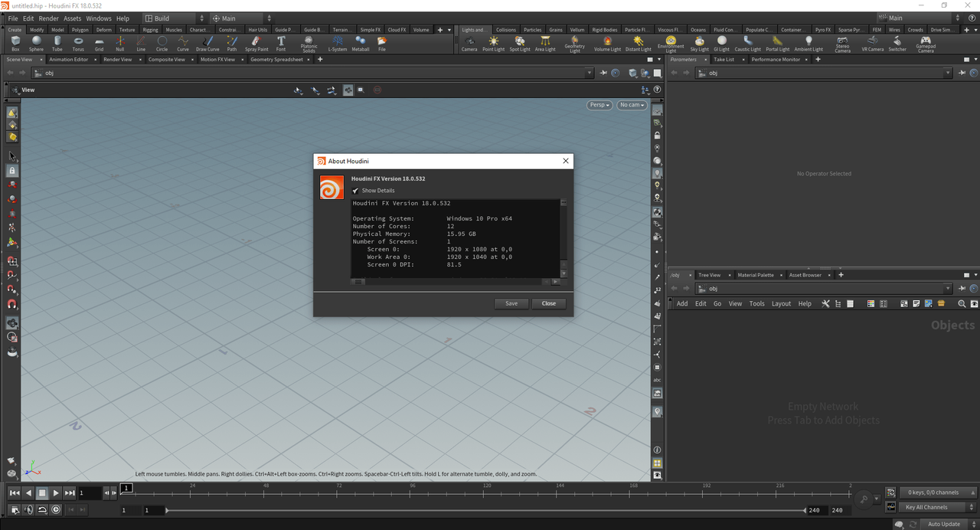
Task: Toggle the Show Details disclosure
Action: [x=355, y=191]
